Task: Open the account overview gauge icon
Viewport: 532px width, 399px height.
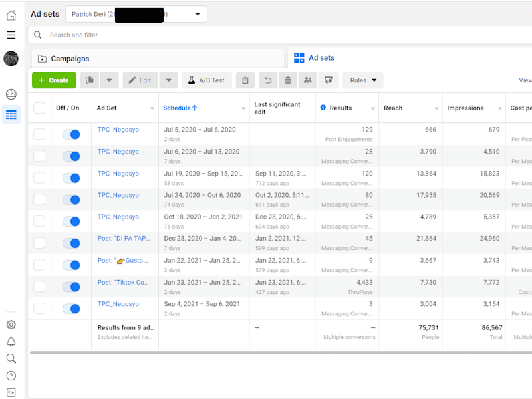Action: 11,94
